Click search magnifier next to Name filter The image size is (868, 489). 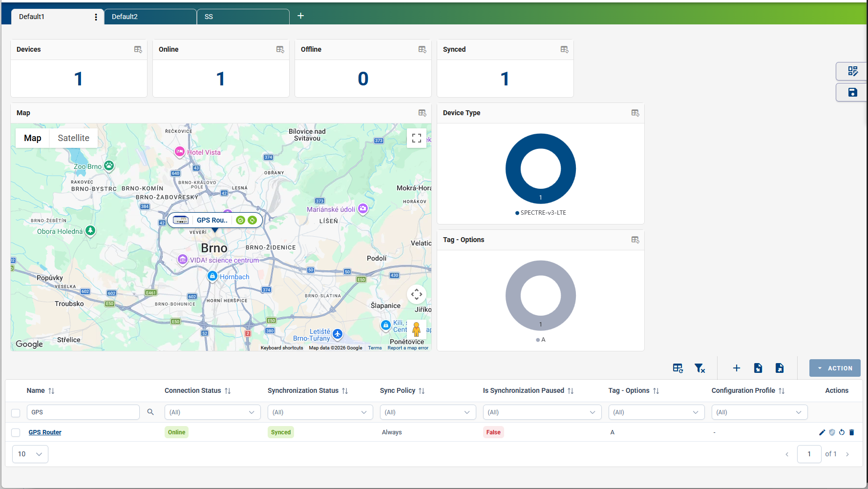click(150, 412)
